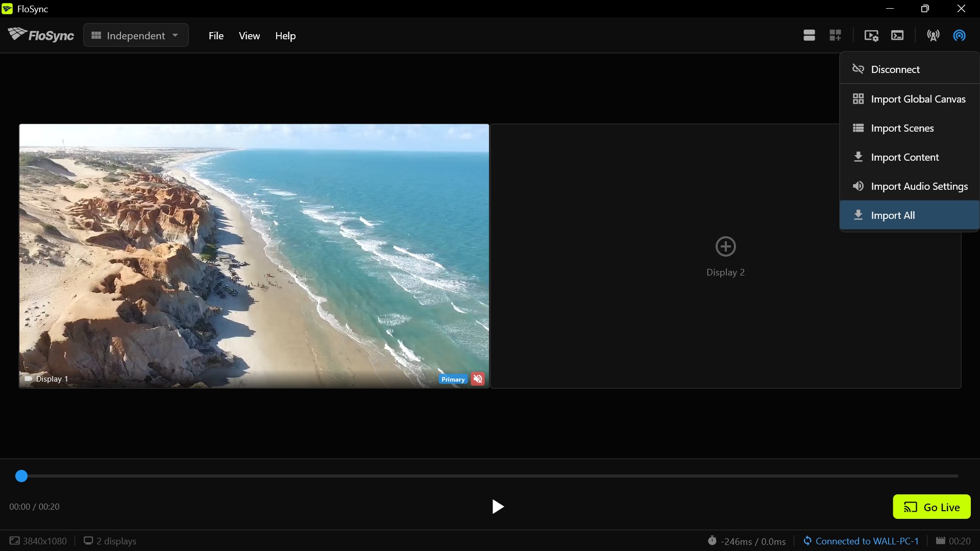Open the display settings icon
980x551 pixels.
[x=871, y=35]
